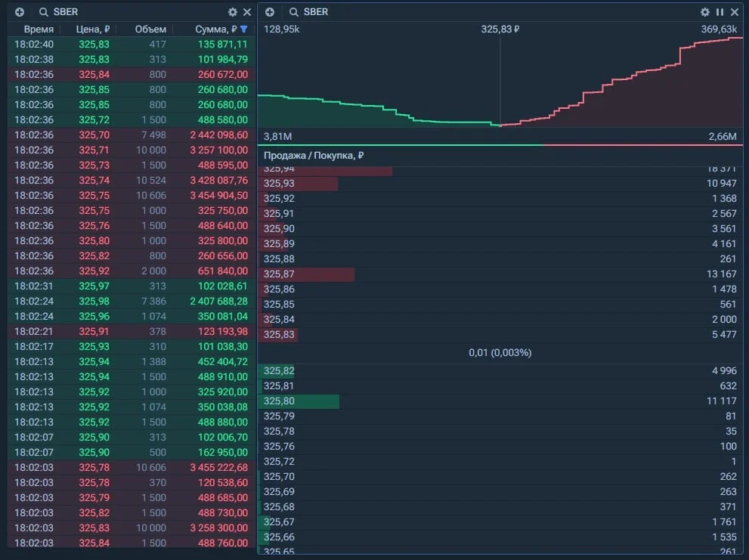Select ask level 325,88 in order book

(500, 259)
